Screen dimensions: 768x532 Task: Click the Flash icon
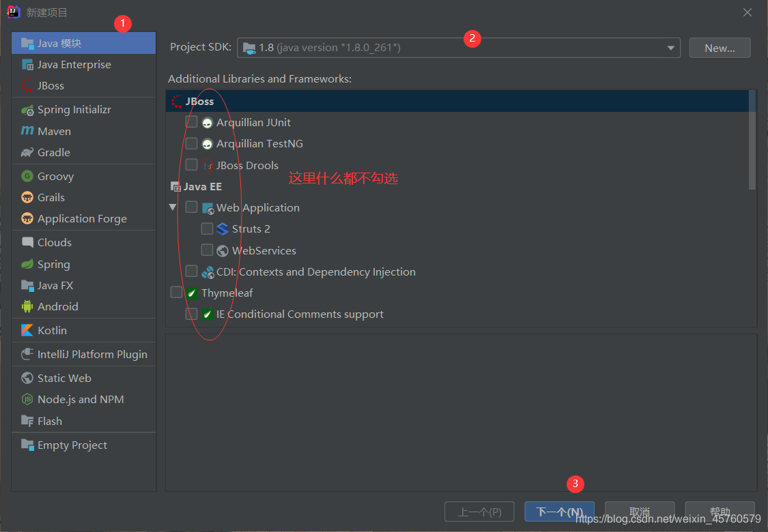27,421
